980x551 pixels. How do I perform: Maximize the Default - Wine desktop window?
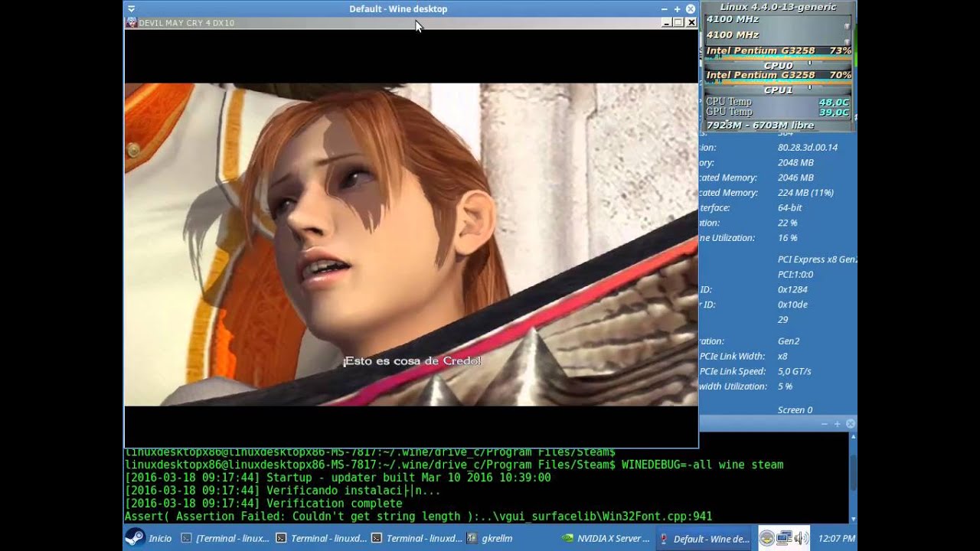pyautogui.click(x=677, y=9)
